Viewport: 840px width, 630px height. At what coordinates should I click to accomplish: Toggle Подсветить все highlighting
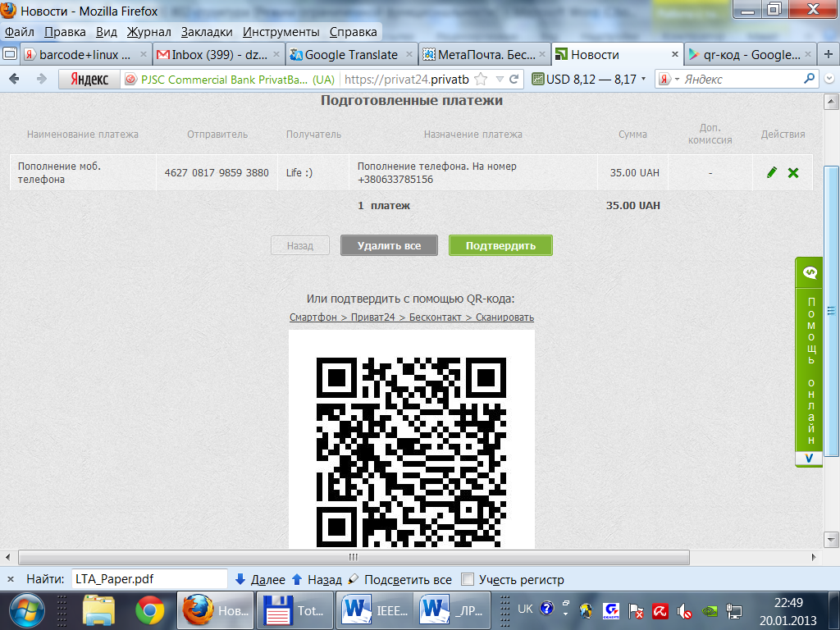400,580
